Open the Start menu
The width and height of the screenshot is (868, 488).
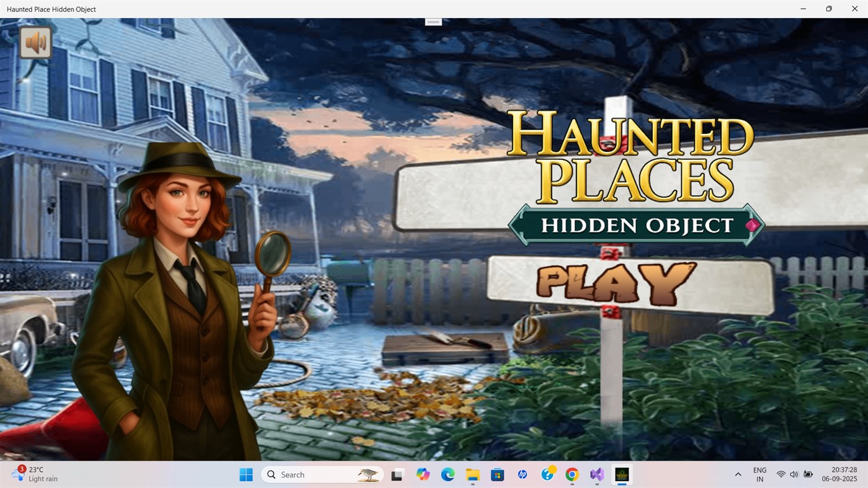[x=246, y=474]
